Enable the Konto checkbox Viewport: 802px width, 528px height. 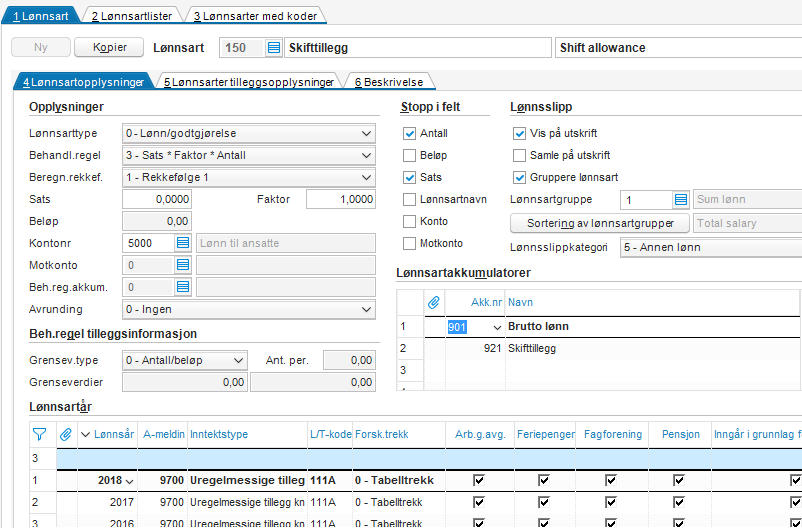point(409,222)
